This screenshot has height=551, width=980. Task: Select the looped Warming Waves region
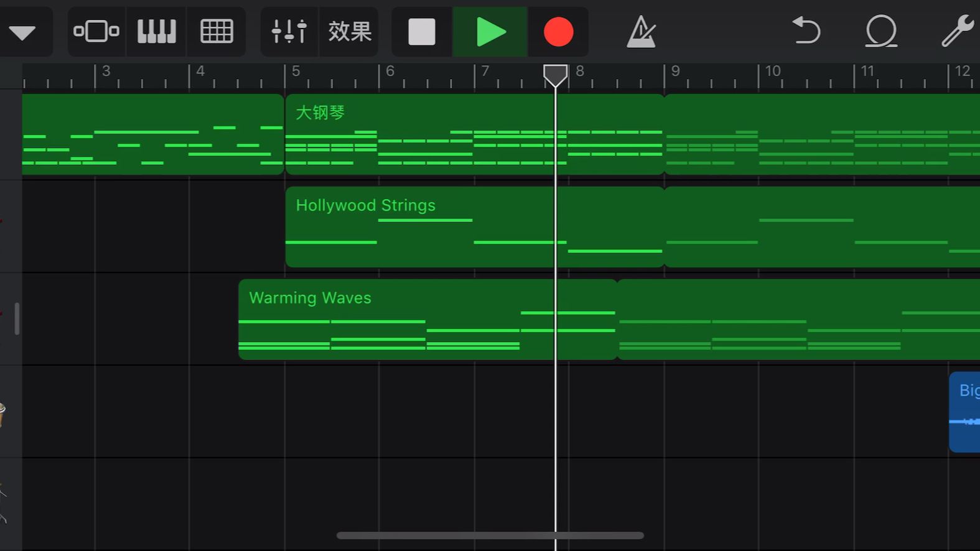(x=798, y=320)
